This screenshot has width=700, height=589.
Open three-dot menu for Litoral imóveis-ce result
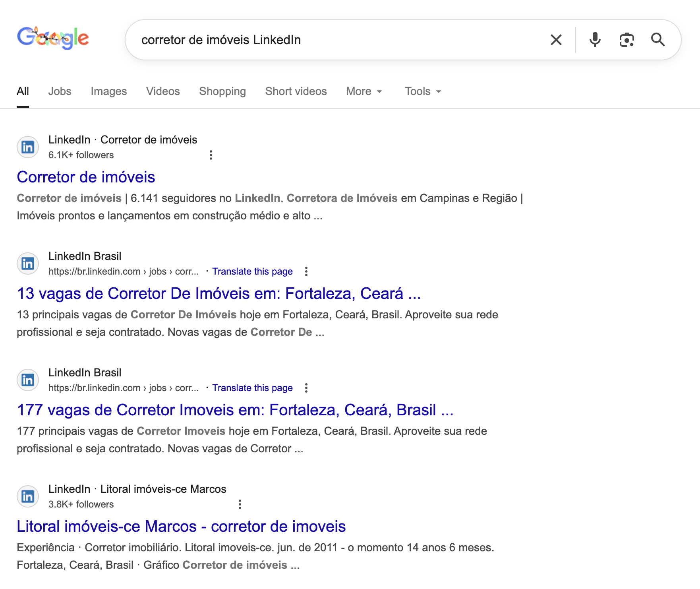pos(240,504)
